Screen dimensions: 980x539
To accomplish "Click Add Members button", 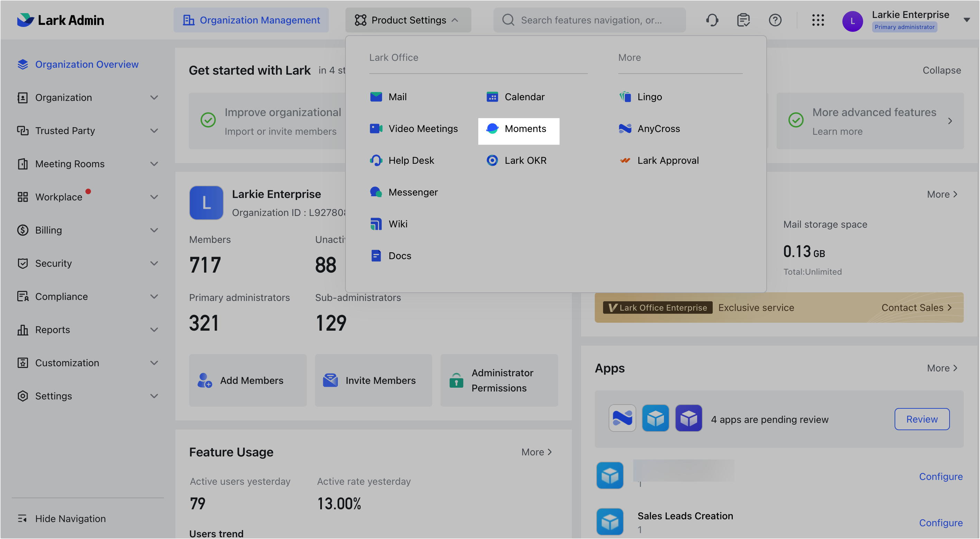I will 247,380.
